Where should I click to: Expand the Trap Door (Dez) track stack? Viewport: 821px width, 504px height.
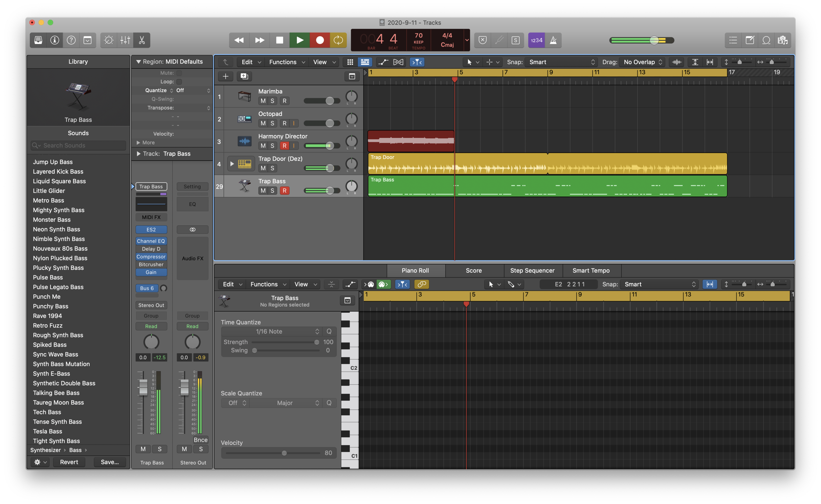pos(232,164)
